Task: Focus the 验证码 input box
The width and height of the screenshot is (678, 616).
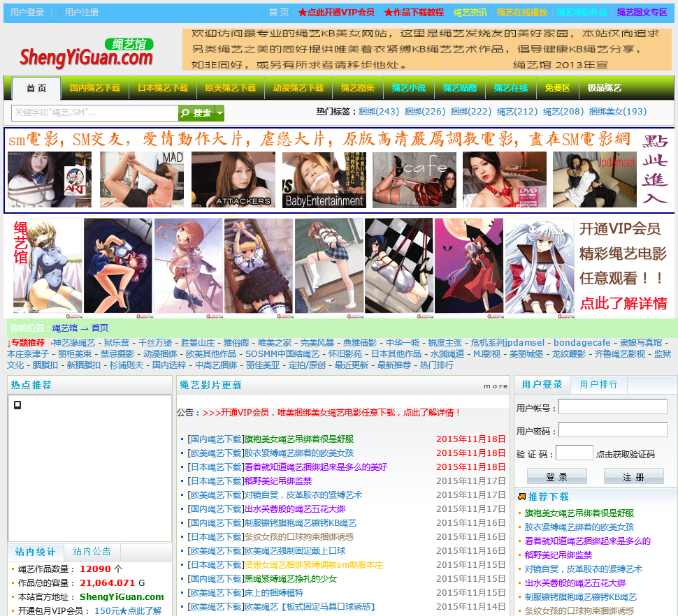Action: 575,453
